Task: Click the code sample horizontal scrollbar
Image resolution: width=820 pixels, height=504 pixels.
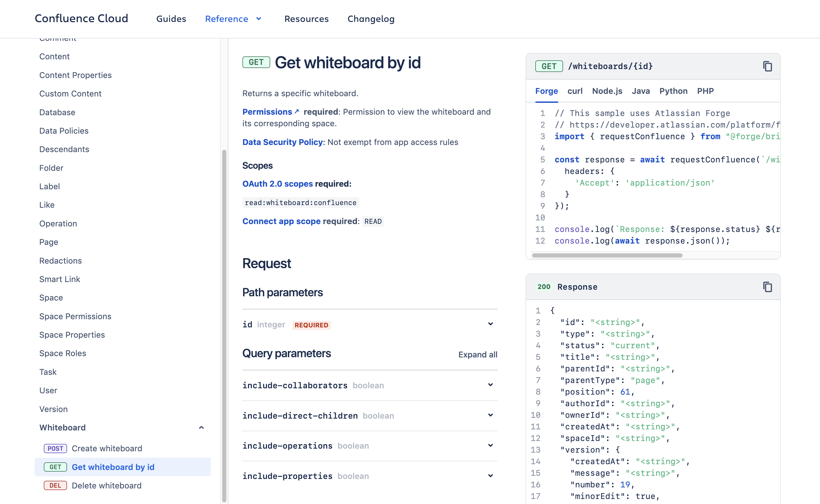Action: click(x=607, y=255)
